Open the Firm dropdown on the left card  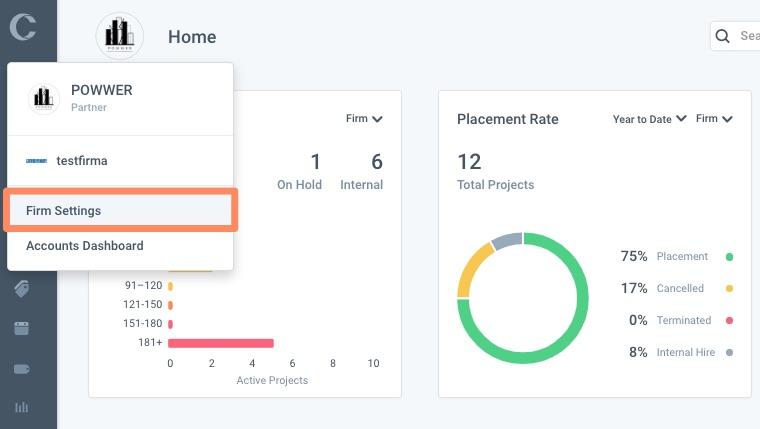click(x=364, y=119)
